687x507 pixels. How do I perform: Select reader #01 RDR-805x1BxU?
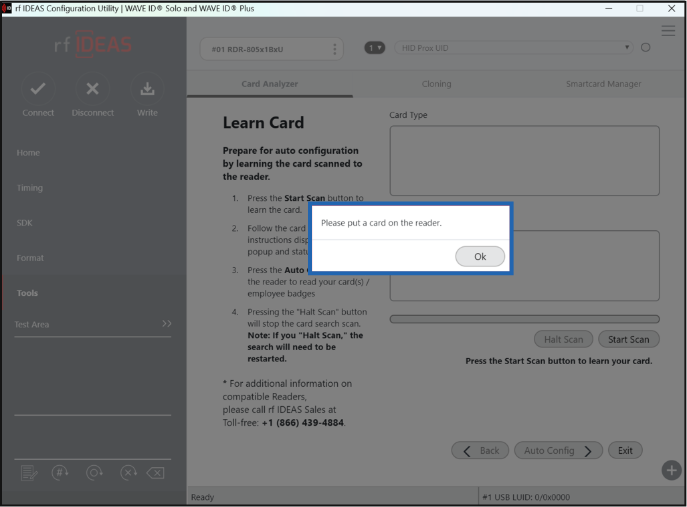pyautogui.click(x=271, y=49)
